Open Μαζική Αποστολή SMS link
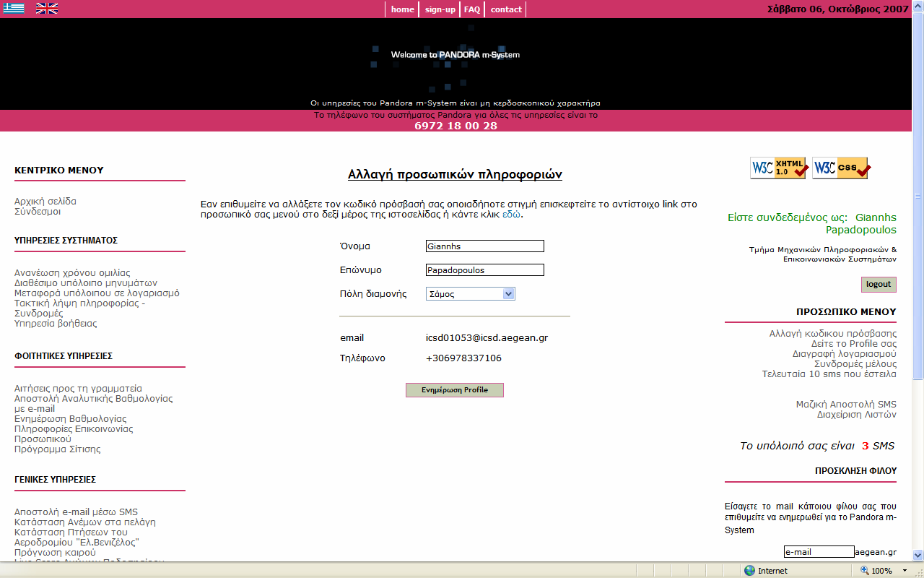This screenshot has height=578, width=924. coord(846,405)
